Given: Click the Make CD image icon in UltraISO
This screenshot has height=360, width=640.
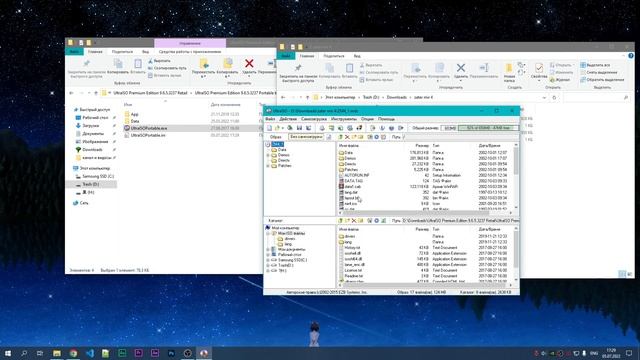Looking at the screenshot, I should point(322,128).
